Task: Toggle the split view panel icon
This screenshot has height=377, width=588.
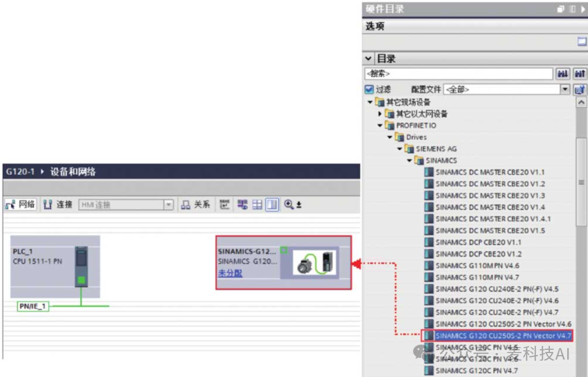Action: coord(272,204)
